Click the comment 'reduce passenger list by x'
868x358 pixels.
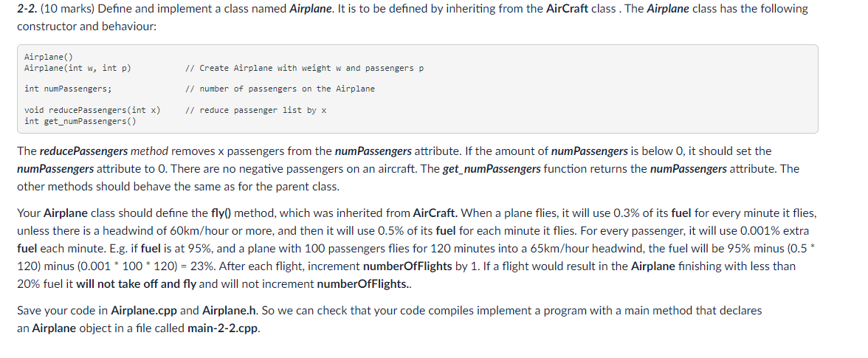click(x=255, y=110)
